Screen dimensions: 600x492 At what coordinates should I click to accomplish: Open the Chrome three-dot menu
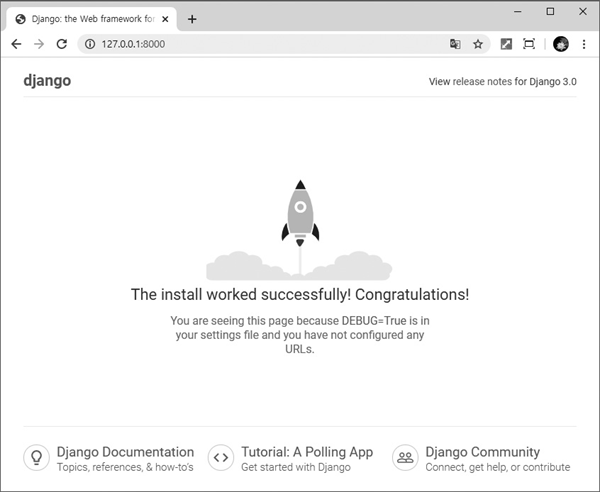click(584, 44)
